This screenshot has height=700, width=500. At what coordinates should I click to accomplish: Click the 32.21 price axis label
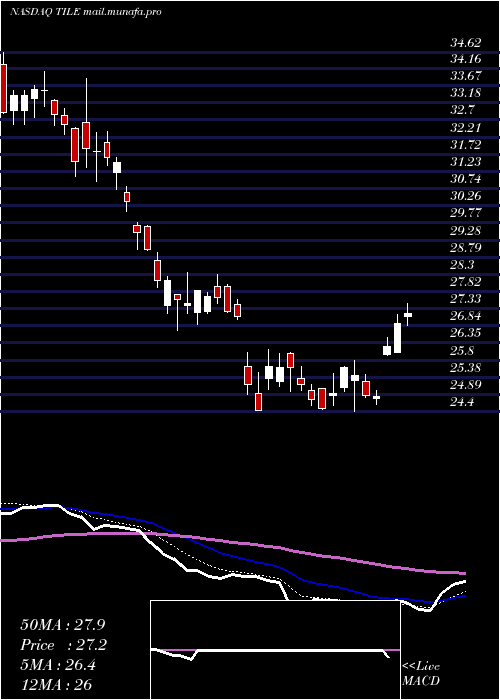pyautogui.click(x=466, y=128)
